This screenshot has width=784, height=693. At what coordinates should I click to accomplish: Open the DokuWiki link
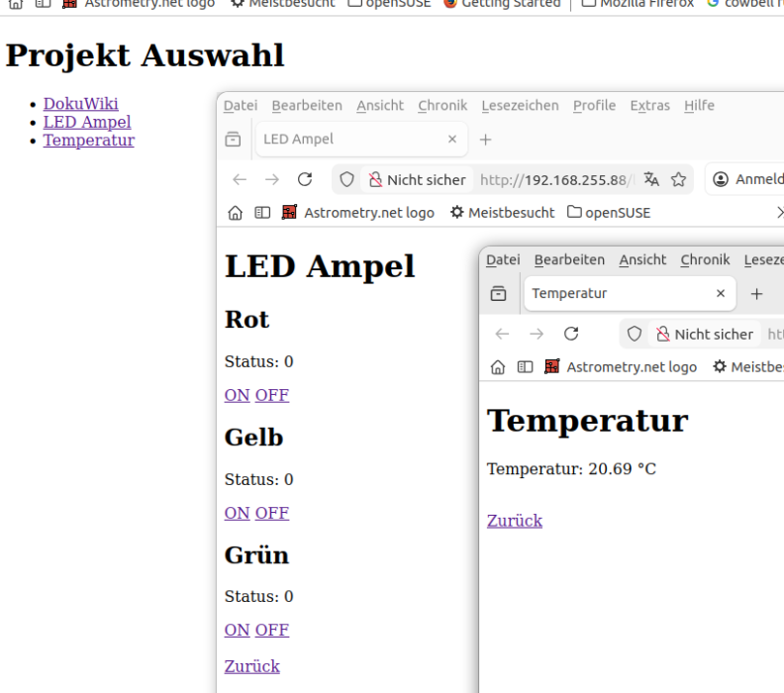click(x=80, y=104)
